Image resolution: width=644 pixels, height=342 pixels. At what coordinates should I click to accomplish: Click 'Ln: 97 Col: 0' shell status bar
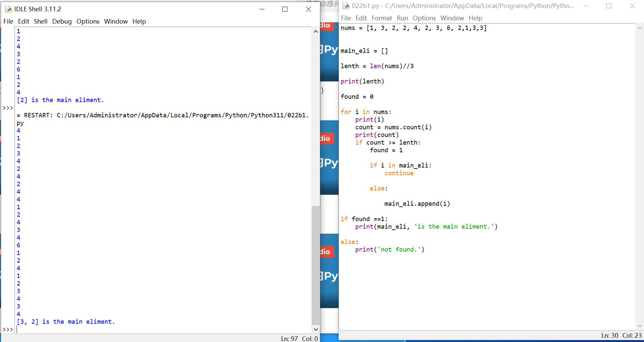[x=299, y=338]
